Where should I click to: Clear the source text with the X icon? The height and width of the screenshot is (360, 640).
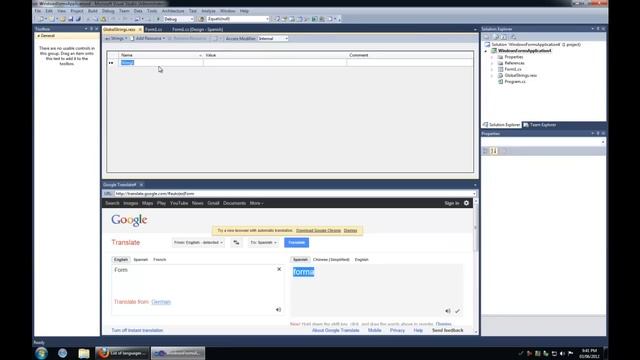click(279, 269)
